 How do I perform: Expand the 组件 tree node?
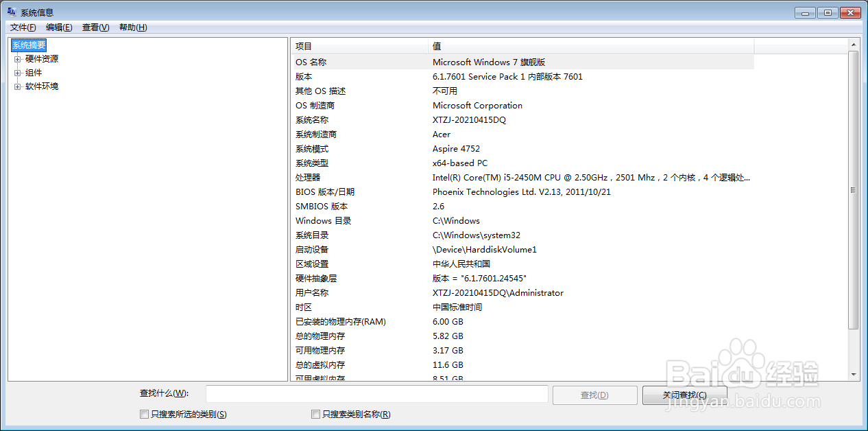click(18, 73)
